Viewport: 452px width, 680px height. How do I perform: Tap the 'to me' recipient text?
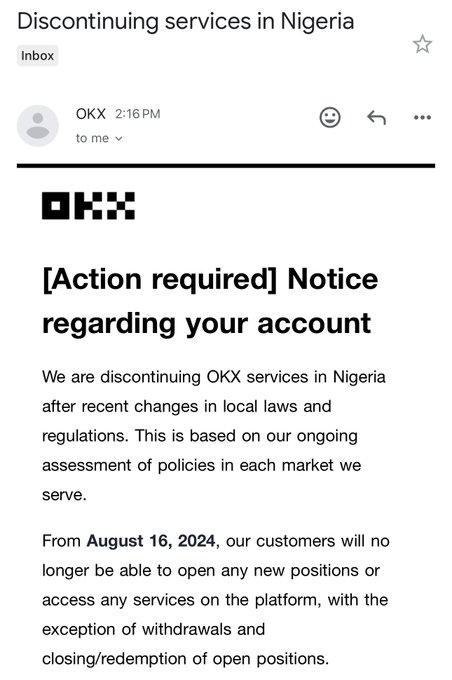pos(92,138)
